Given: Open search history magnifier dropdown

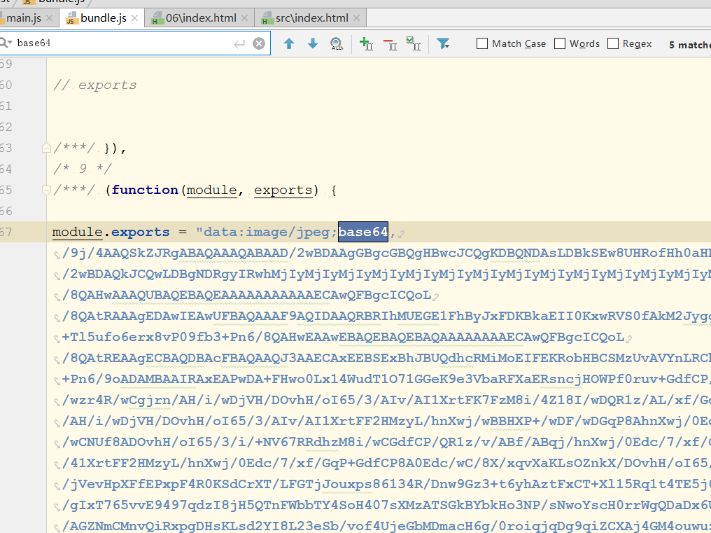Looking at the screenshot, I should pos(6,43).
